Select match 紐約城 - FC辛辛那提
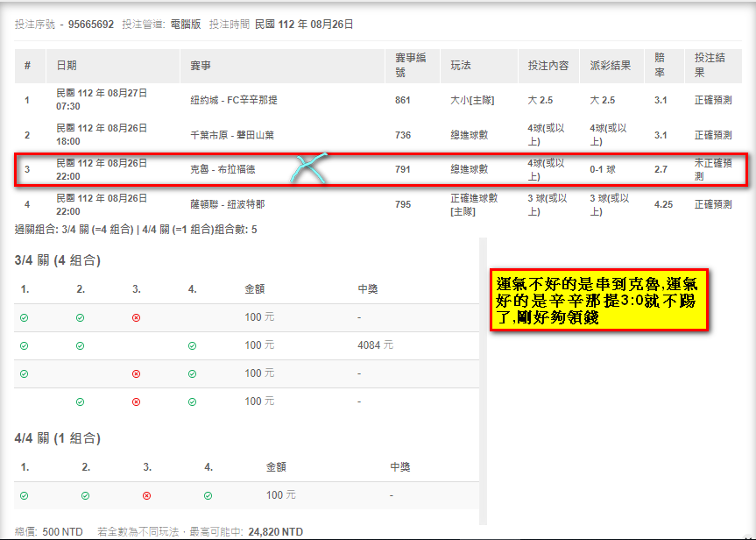The width and height of the screenshot is (756, 540). point(234,101)
